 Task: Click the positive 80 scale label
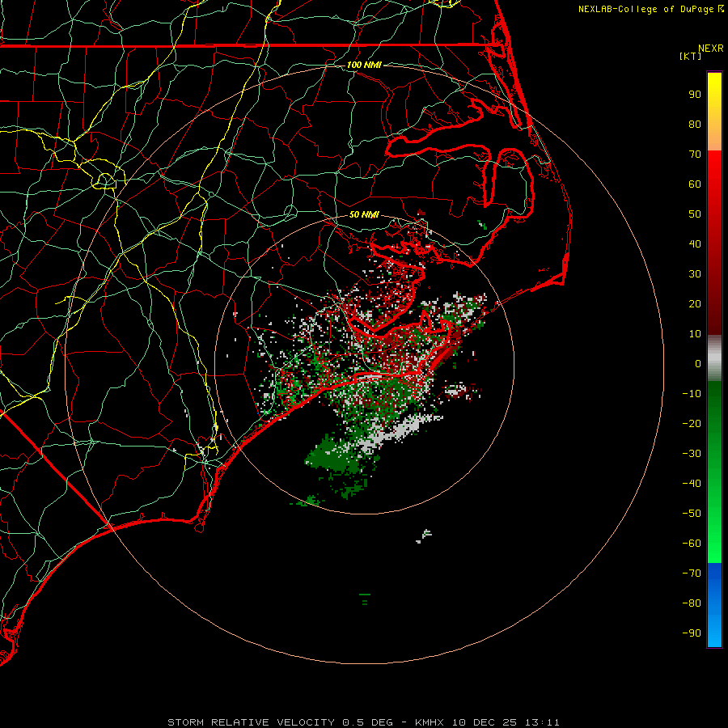click(695, 124)
